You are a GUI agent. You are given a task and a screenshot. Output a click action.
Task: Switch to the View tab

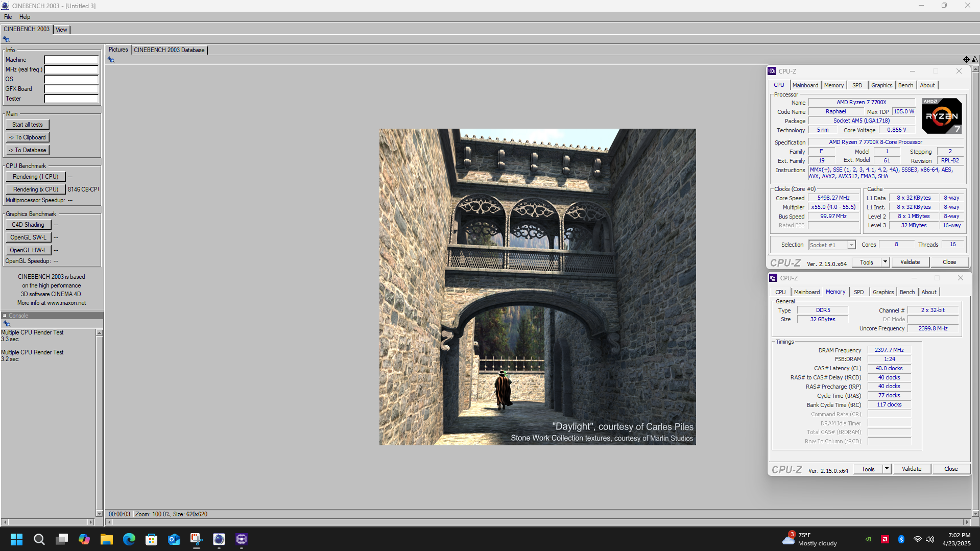pos(61,30)
